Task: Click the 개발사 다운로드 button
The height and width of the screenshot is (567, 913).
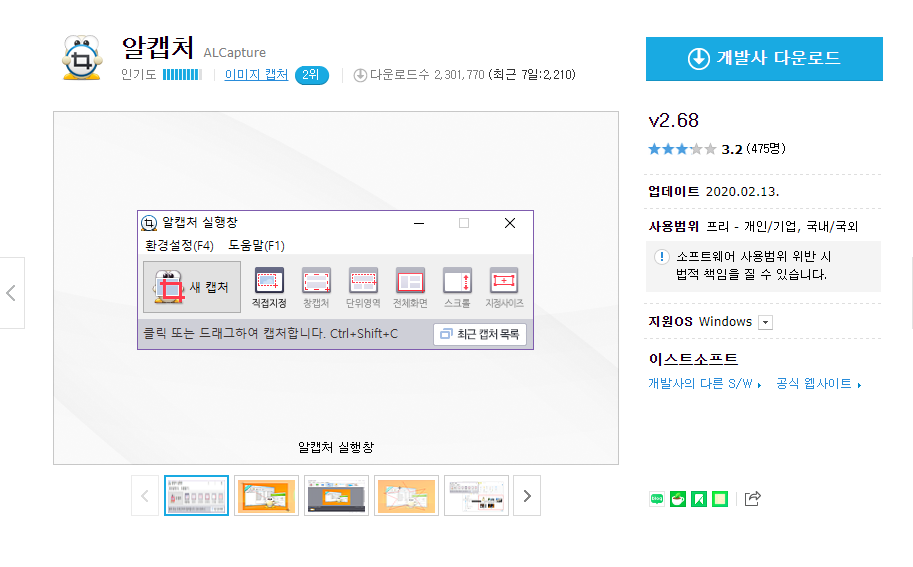Action: 764,59
